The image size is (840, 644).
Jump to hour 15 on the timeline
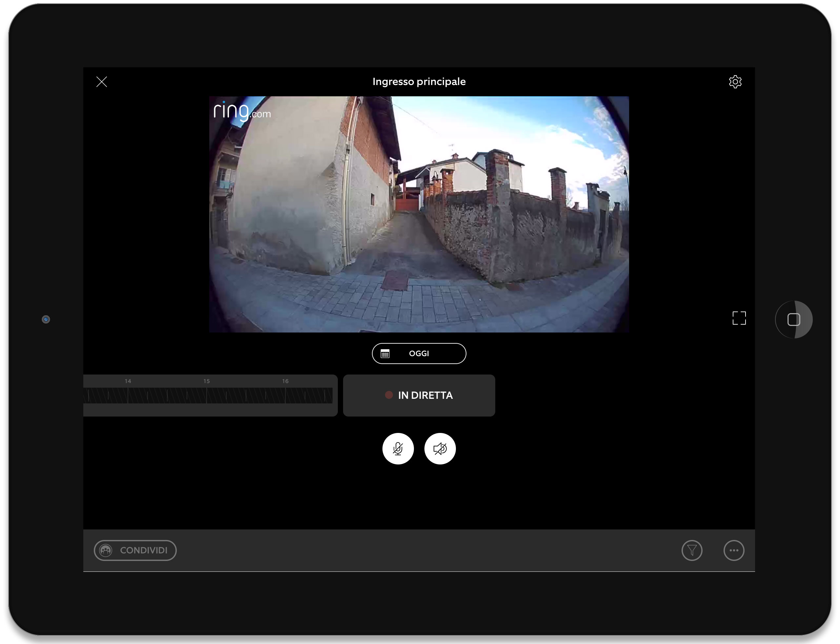tap(206, 381)
